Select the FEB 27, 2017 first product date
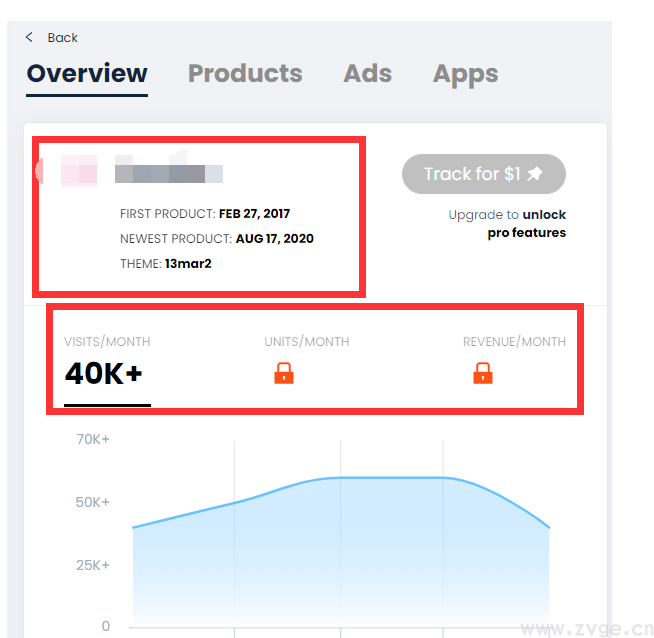The width and height of the screenshot is (654, 638). pyautogui.click(x=254, y=214)
